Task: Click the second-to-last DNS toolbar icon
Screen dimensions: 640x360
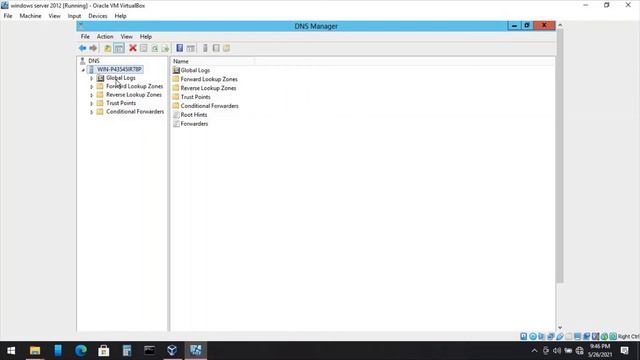Action: 216,48
